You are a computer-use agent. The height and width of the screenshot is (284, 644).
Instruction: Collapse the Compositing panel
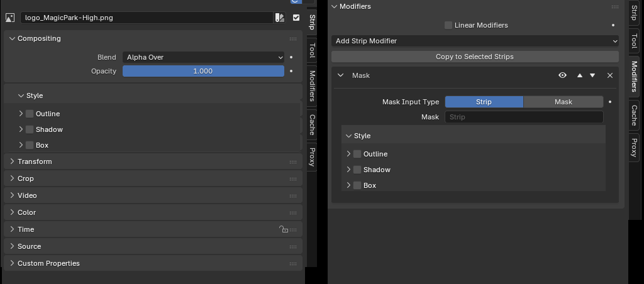point(12,38)
